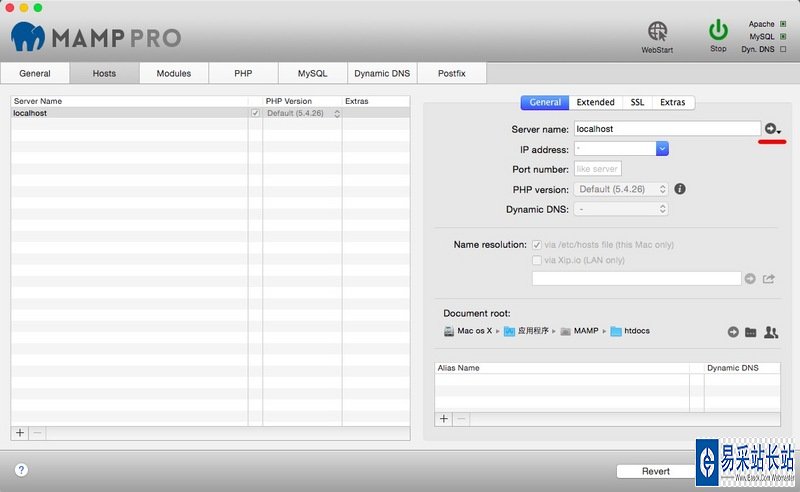Choose document root folder icon
This screenshot has height=492, width=800.
(751, 332)
